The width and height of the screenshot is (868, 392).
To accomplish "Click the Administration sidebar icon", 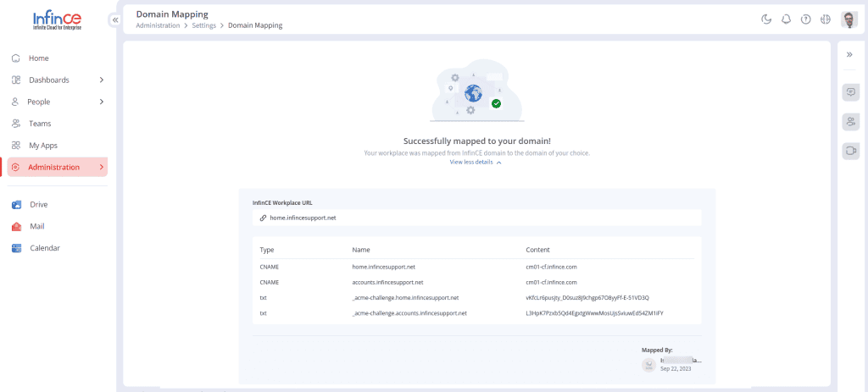I will click(x=16, y=168).
